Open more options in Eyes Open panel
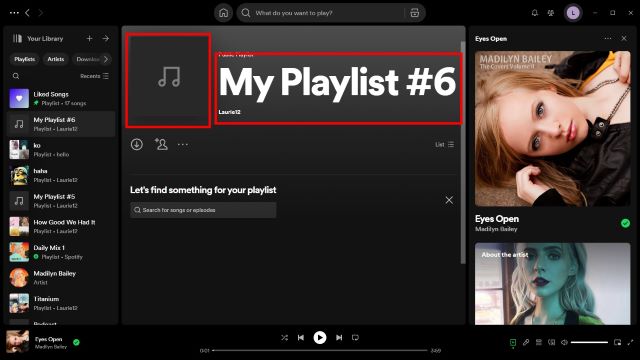The width and height of the screenshot is (640, 360). click(x=608, y=38)
